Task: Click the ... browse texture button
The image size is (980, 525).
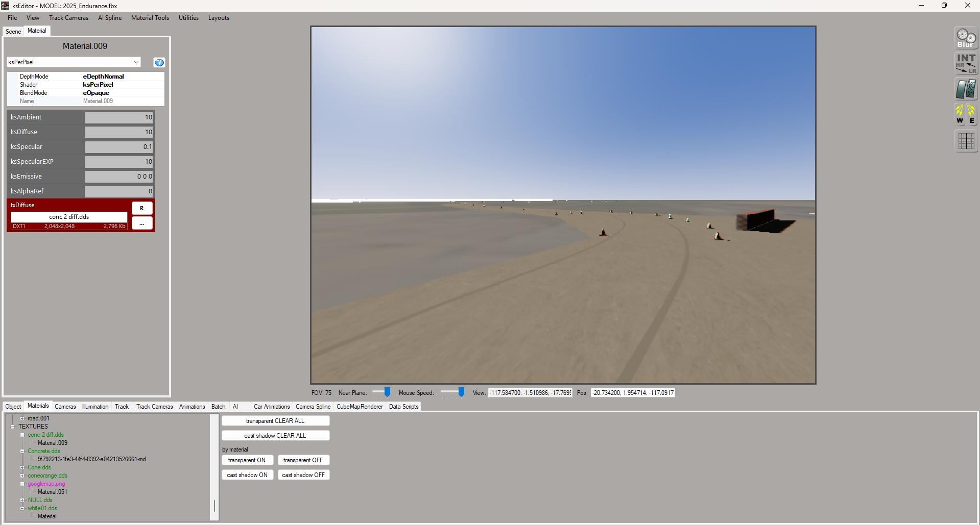Action: [x=142, y=223]
